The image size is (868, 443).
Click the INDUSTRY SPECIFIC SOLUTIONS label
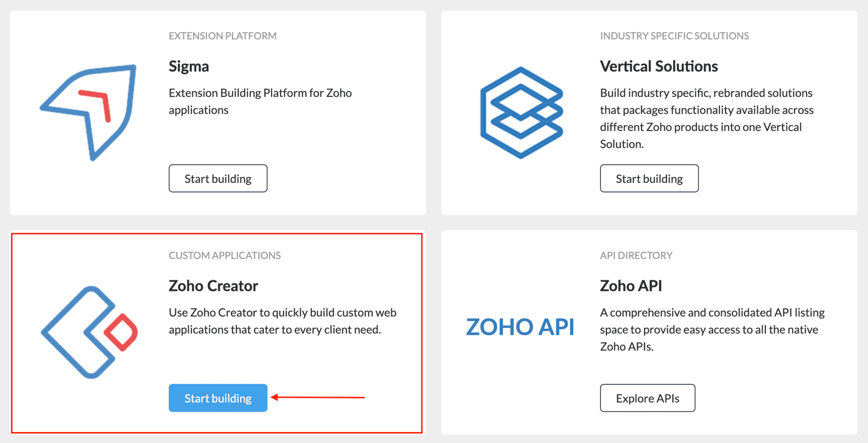(674, 36)
